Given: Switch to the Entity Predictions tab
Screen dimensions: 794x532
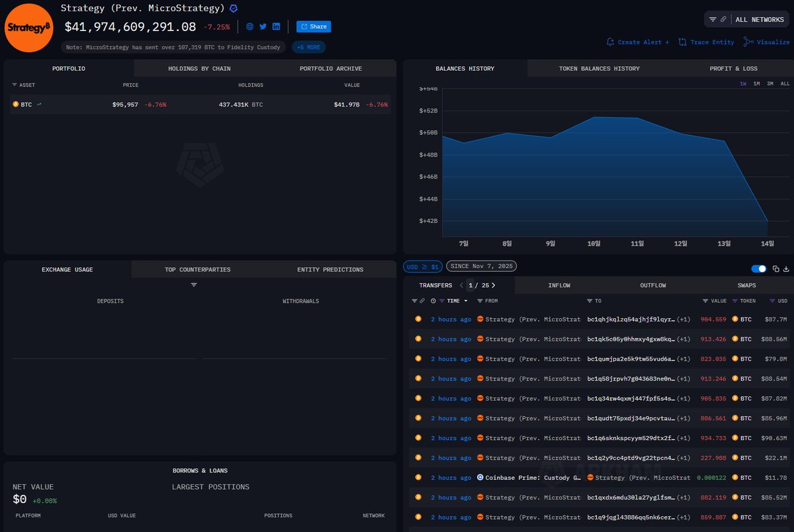Looking at the screenshot, I should 330,269.
